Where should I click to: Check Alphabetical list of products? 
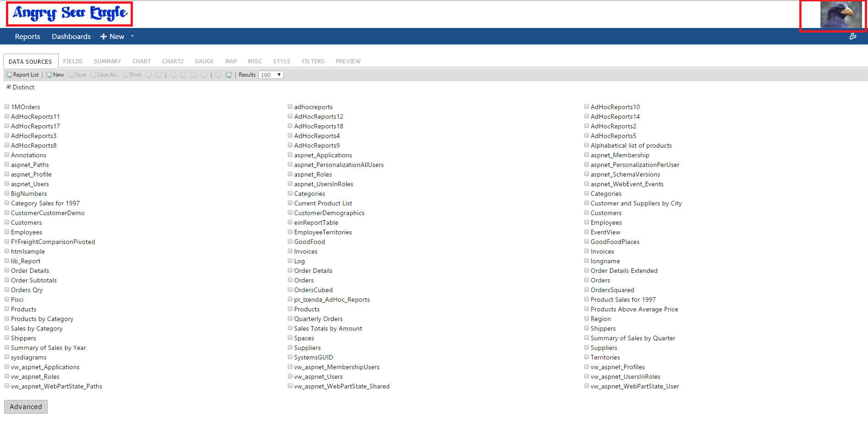pyautogui.click(x=587, y=145)
